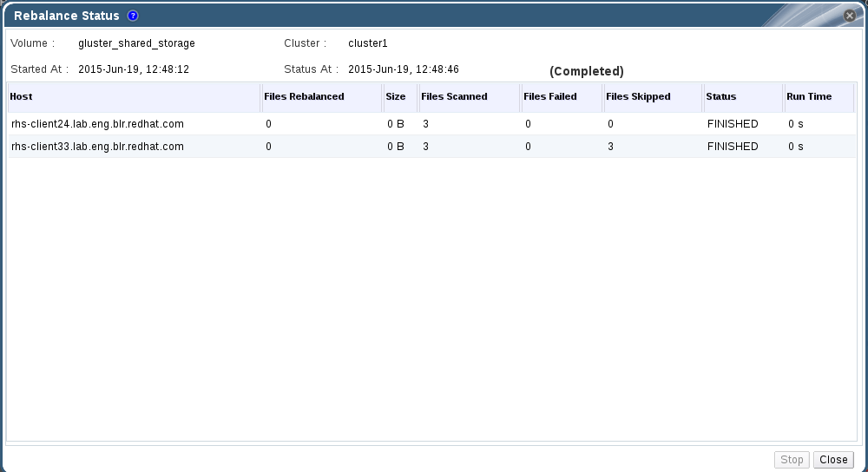Screen dimensions: 868x472
Task: Click the (Completed) status label
Action: (x=587, y=71)
